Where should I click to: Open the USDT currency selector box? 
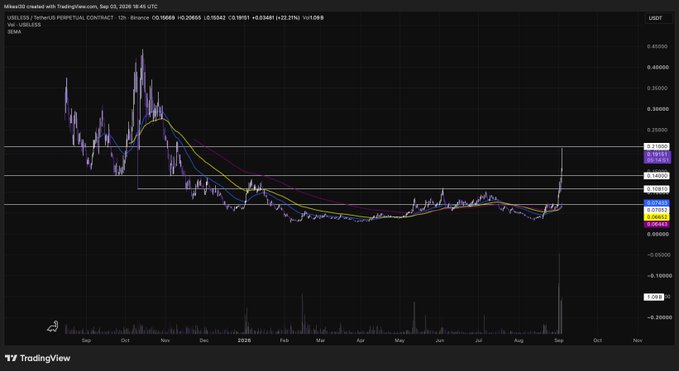[x=655, y=18]
